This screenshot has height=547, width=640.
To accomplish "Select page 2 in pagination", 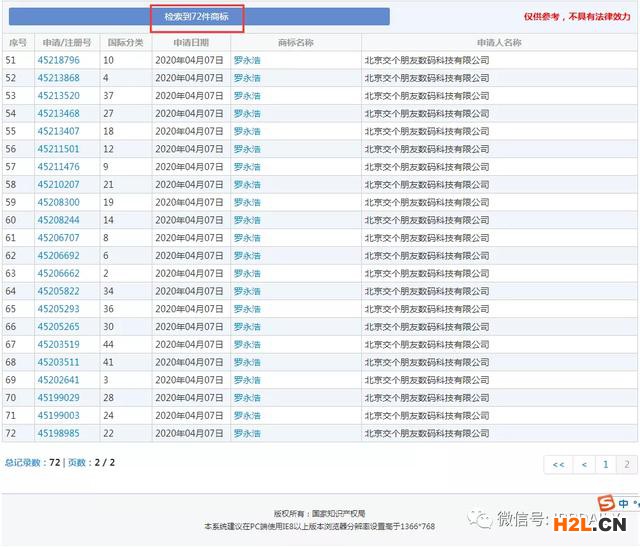I will pos(627,465).
